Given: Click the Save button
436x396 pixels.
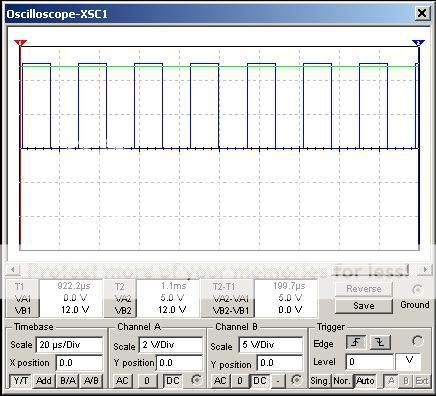Looking at the screenshot, I should tap(363, 306).
